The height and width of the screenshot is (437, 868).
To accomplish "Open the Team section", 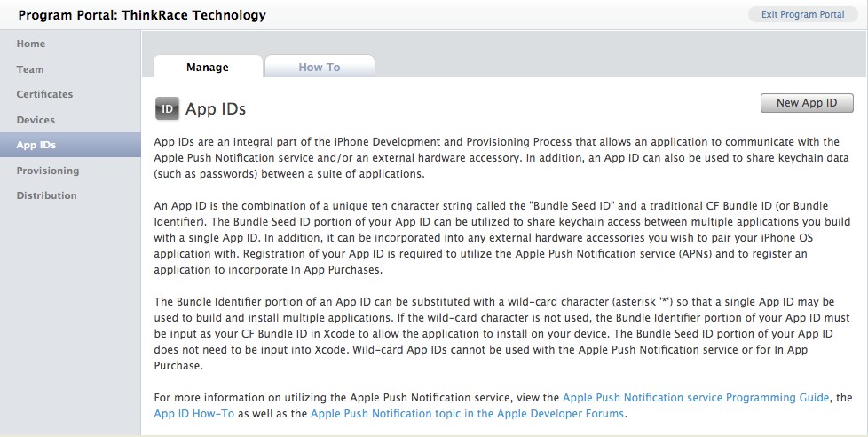I will point(30,69).
